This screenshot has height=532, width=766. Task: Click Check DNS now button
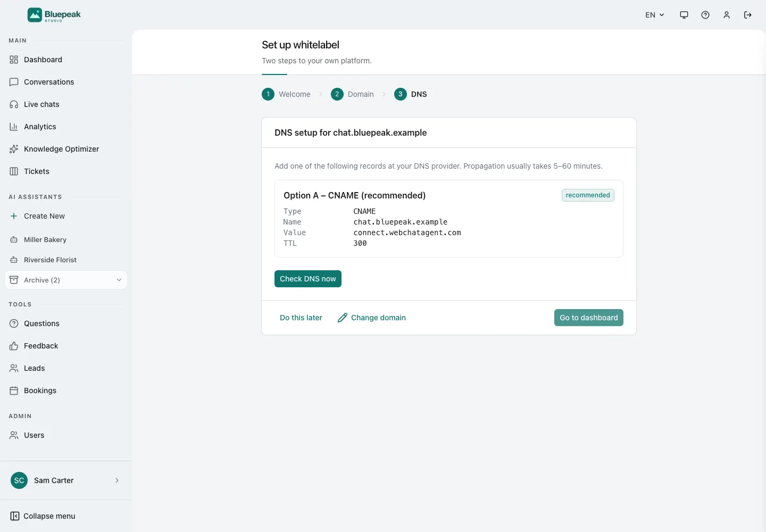[308, 279]
